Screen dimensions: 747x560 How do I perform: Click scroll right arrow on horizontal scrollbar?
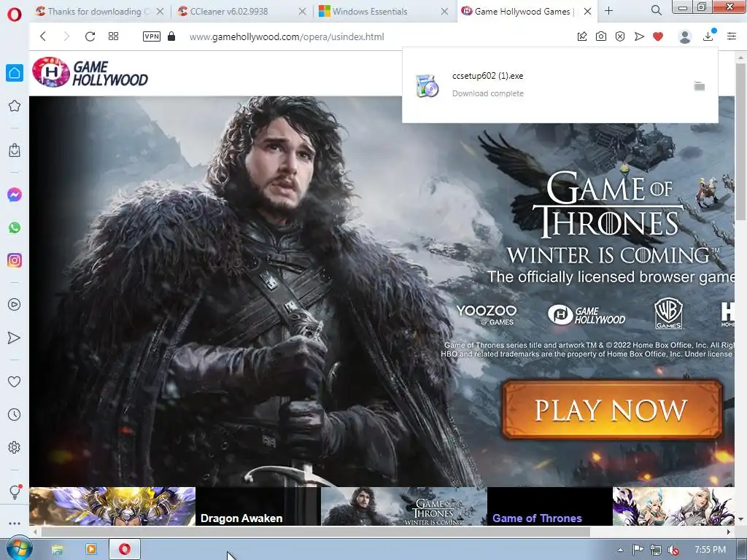[x=729, y=532]
